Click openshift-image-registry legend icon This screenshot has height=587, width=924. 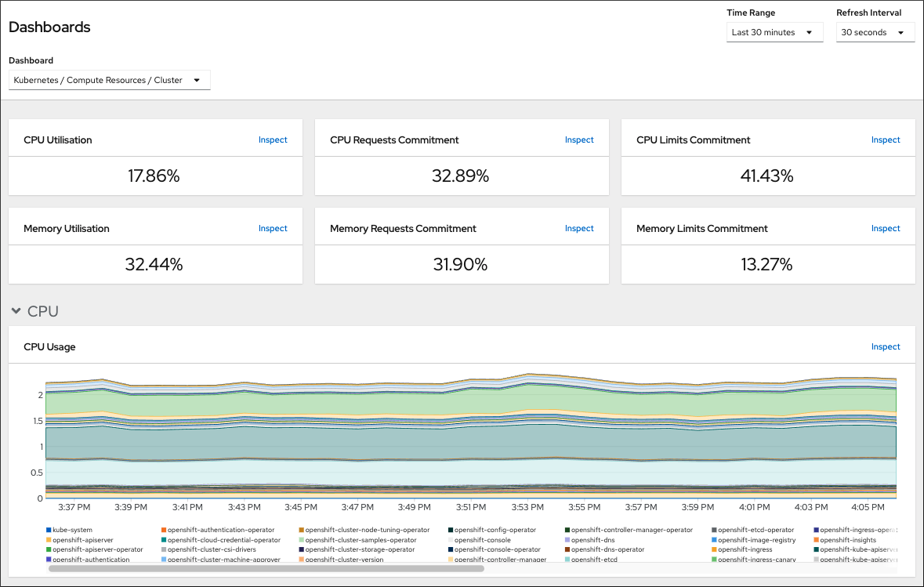[714, 540]
